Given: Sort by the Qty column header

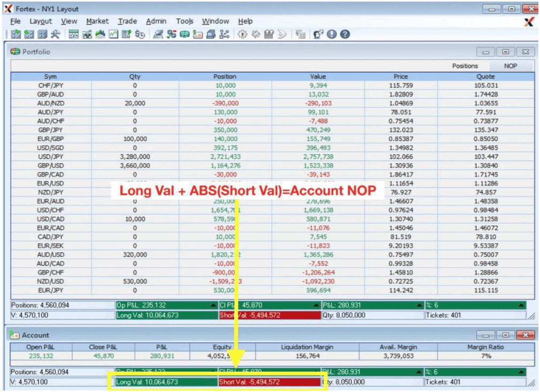Looking at the screenshot, I should 135,77.
